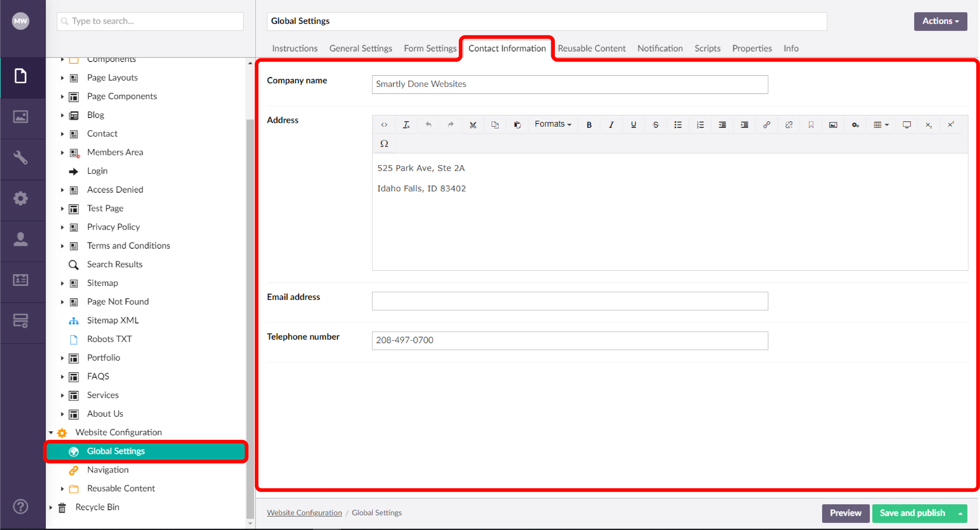
Task: Toggle strikethrough formatting
Action: (x=656, y=125)
